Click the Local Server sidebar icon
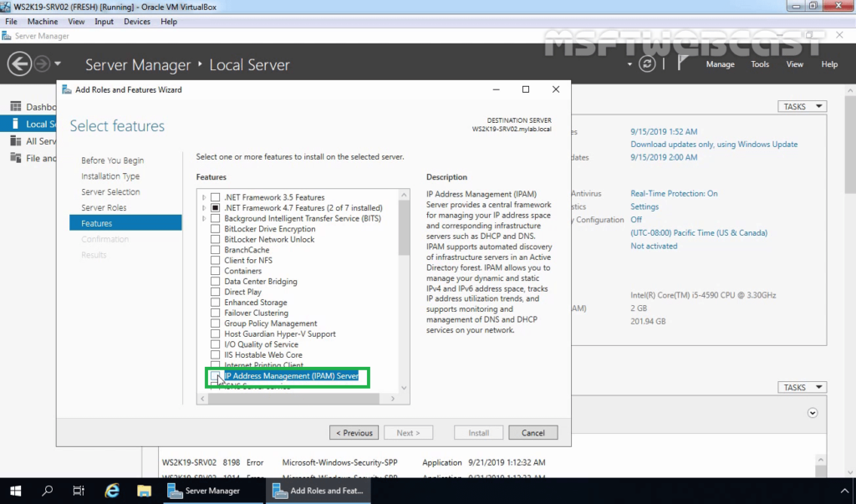The height and width of the screenshot is (504, 856). 16,124
